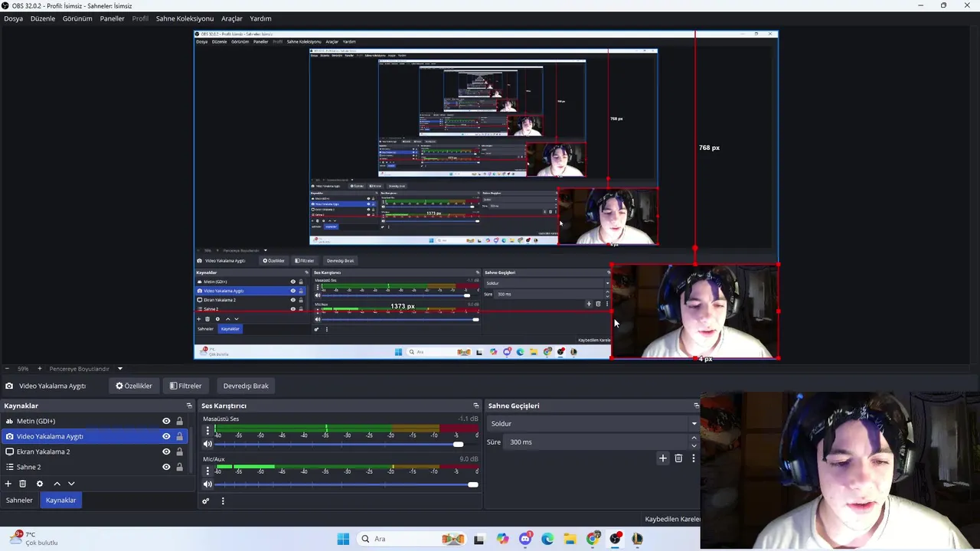Hide the Ekran Yakalama 2 source
Viewport: 980px width, 551px height.
[x=166, y=452]
